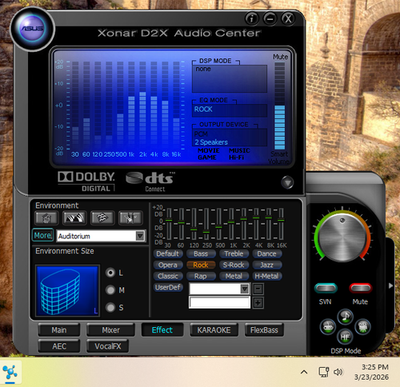Toggle Smart Volume label in the display

279,158
